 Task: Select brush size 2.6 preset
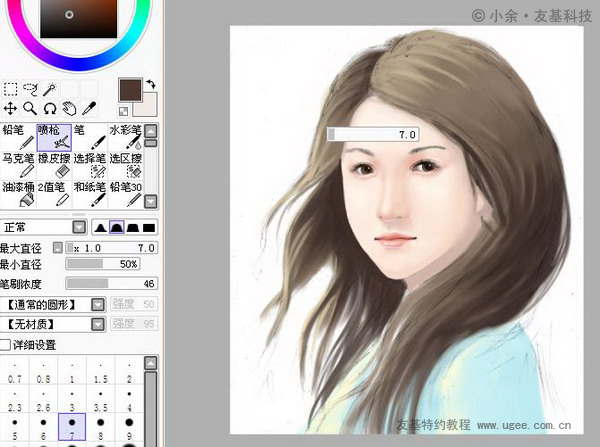click(43, 399)
